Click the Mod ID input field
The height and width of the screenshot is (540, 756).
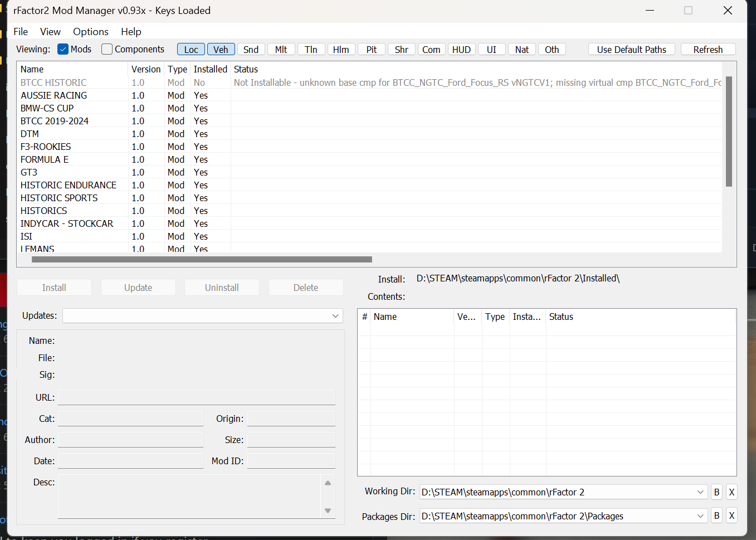(291, 461)
